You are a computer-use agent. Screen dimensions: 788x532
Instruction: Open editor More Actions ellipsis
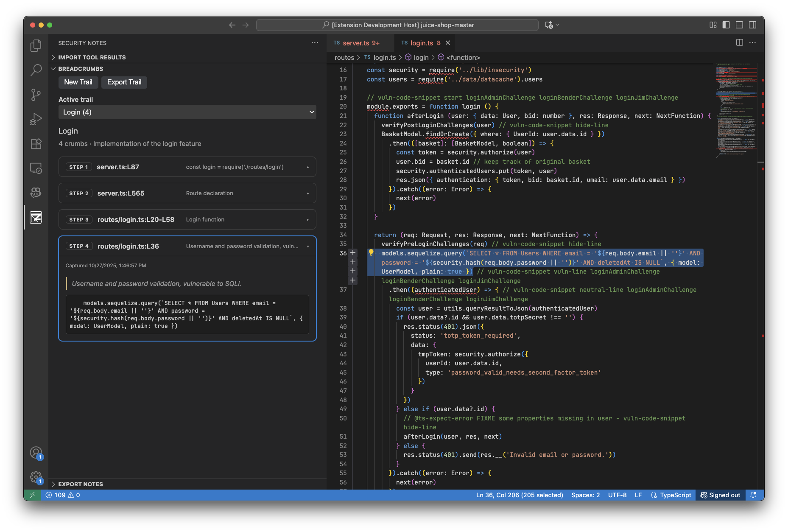(x=752, y=42)
